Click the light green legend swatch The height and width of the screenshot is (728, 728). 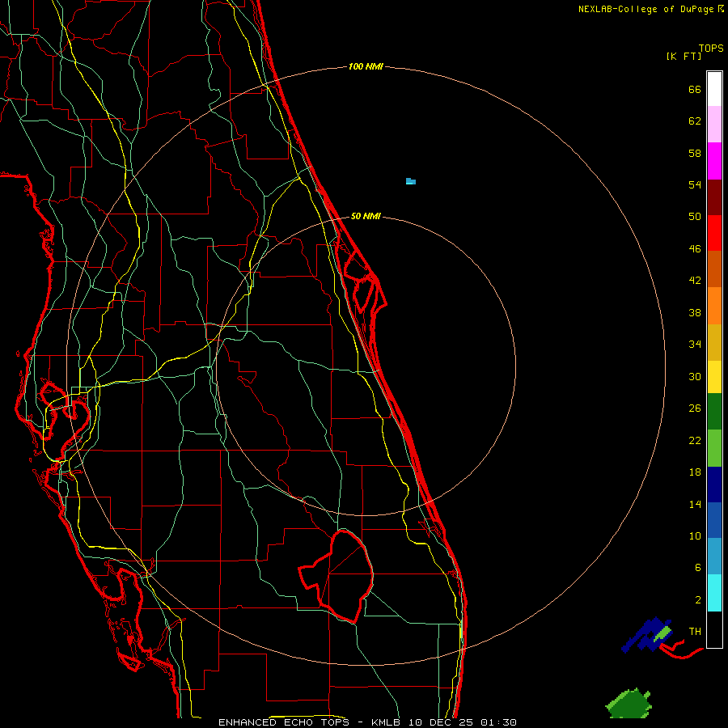[x=714, y=448]
